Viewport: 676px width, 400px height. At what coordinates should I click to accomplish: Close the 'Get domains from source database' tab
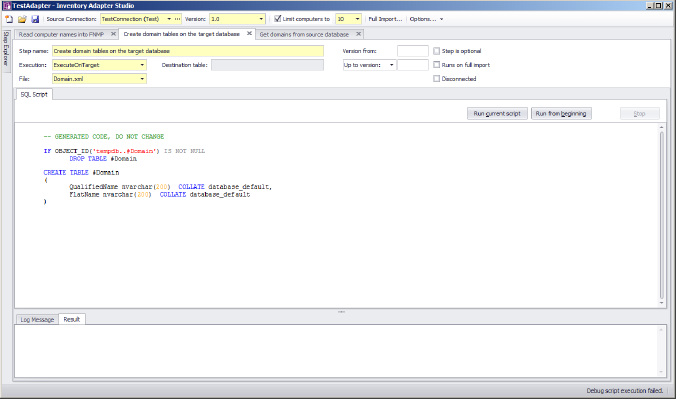(356, 34)
